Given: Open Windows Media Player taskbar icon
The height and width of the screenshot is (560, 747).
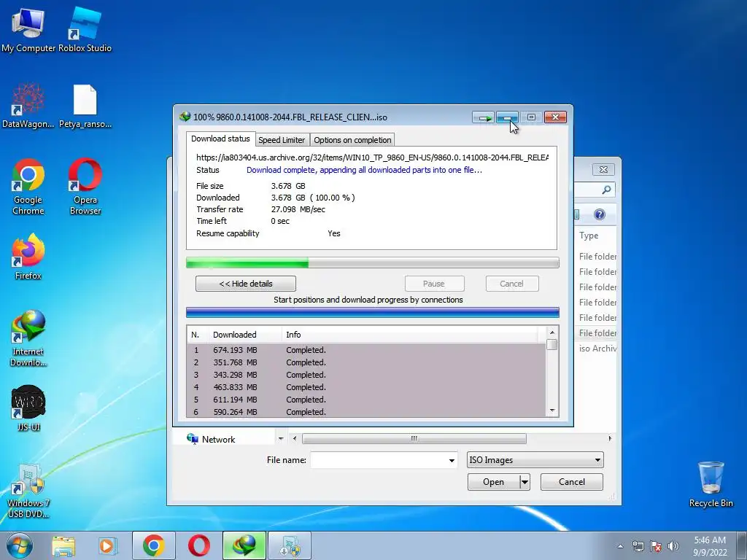Looking at the screenshot, I should coord(107,545).
